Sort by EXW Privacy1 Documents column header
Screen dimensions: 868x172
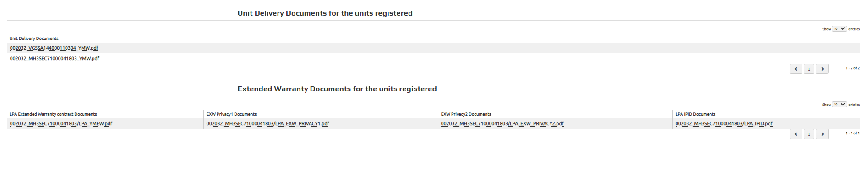pos(231,114)
